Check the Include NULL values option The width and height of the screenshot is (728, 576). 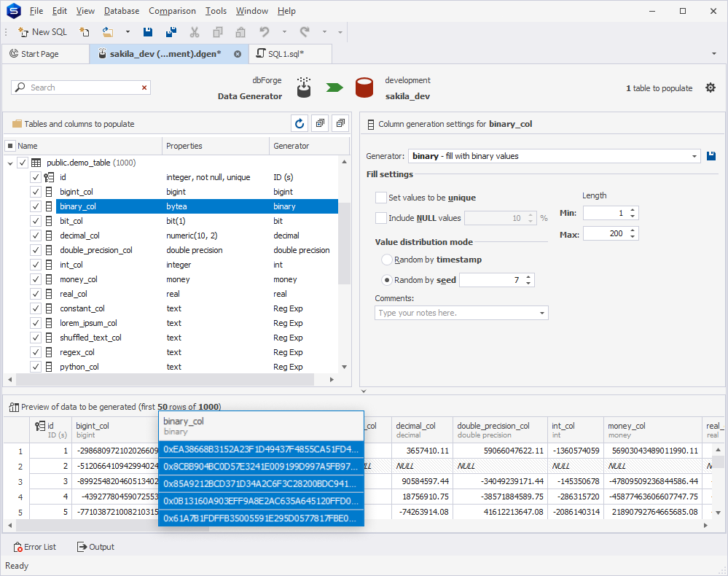(x=381, y=218)
